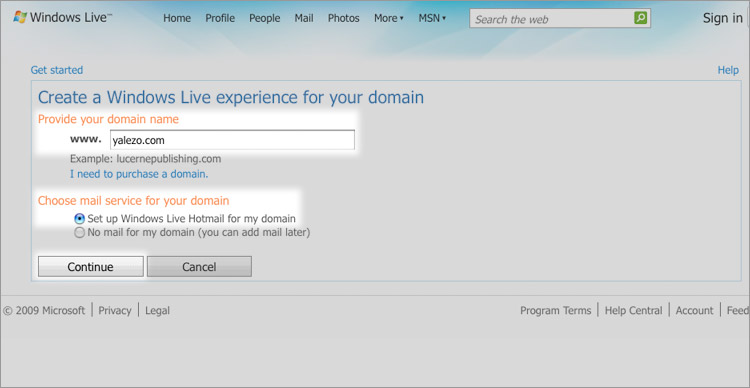This screenshot has height=388, width=750.
Task: Click the Get started breadcrumb link
Action: (x=57, y=70)
